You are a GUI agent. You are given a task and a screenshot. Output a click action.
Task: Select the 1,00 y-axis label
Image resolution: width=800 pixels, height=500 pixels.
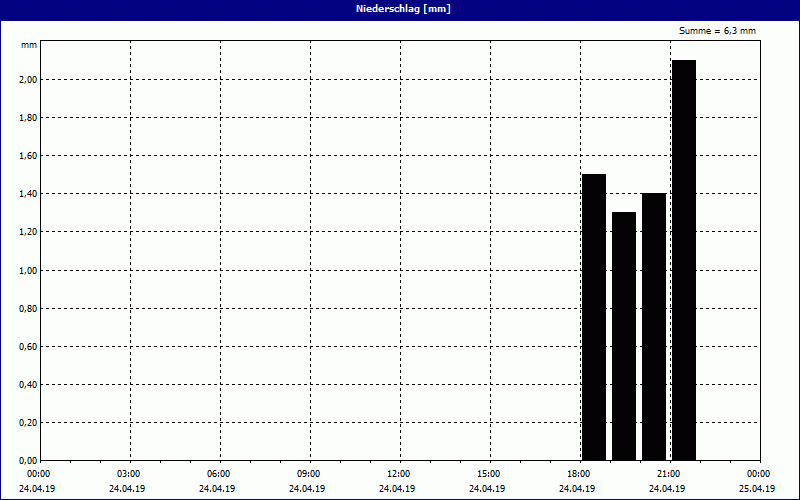[x=28, y=270]
